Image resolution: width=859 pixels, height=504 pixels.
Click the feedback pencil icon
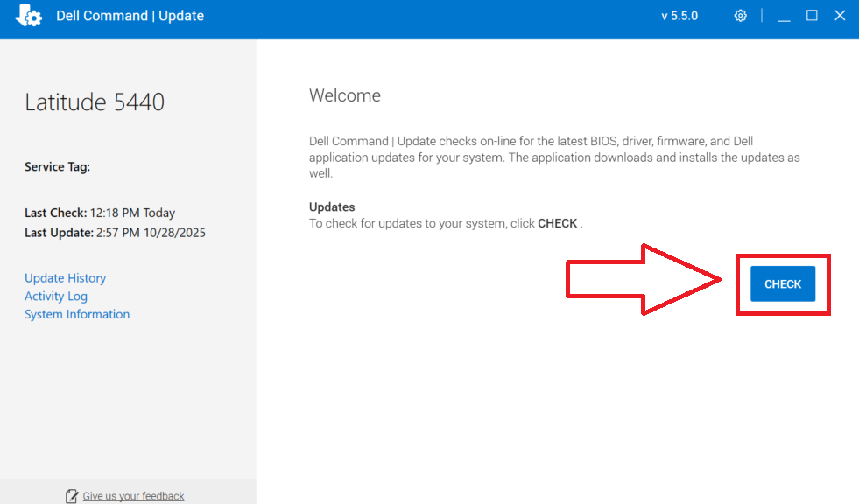72,496
